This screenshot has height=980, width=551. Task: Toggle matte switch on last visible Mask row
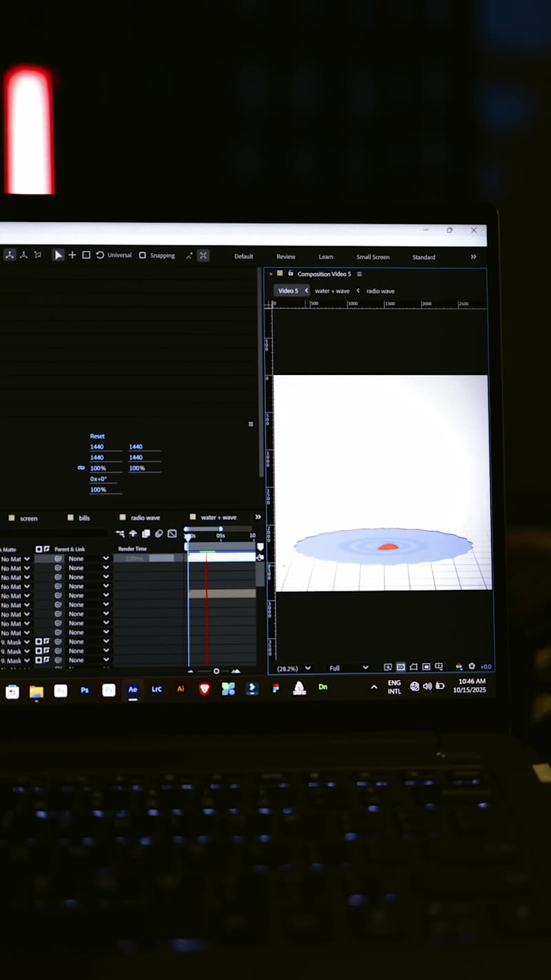click(x=39, y=660)
